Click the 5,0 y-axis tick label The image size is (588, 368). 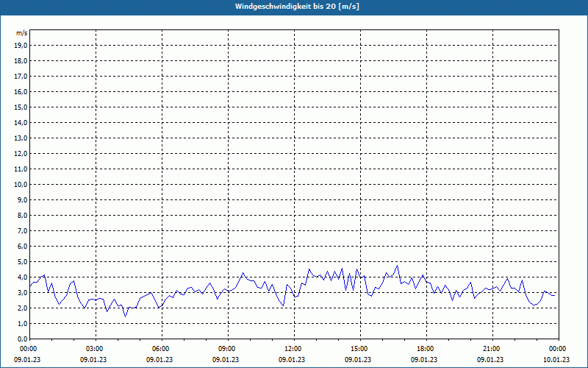[22, 261]
